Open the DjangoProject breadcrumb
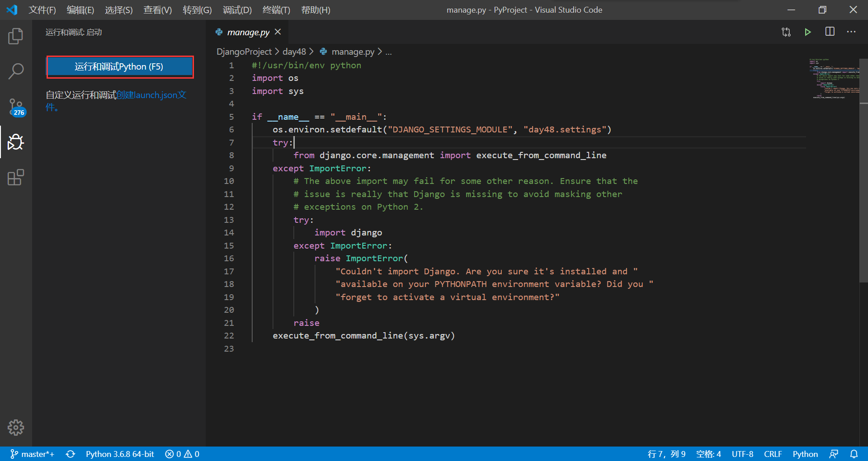The image size is (868, 461). 244,52
